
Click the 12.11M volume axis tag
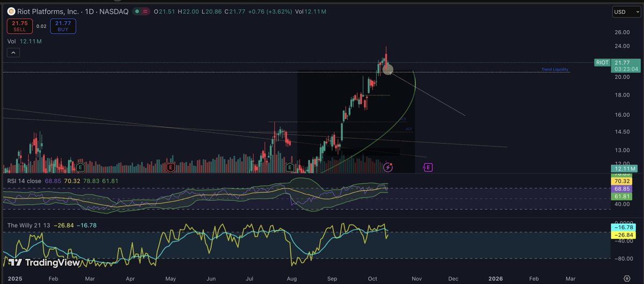(625, 169)
